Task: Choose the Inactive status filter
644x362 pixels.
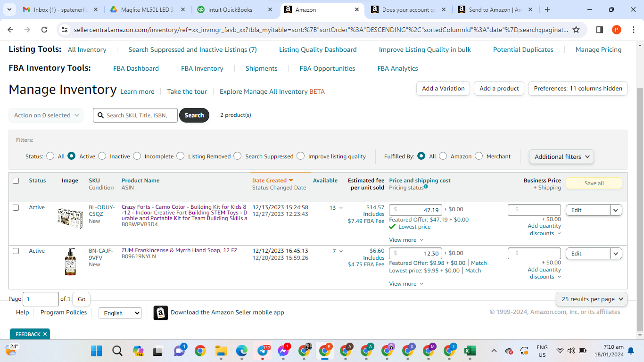Action: tap(102, 156)
